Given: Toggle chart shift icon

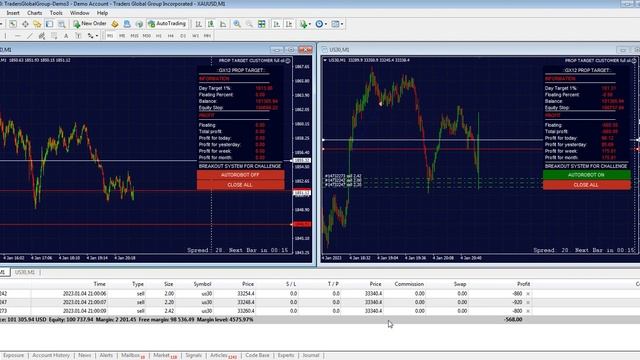Looking at the screenshot, I should (x=289, y=24).
